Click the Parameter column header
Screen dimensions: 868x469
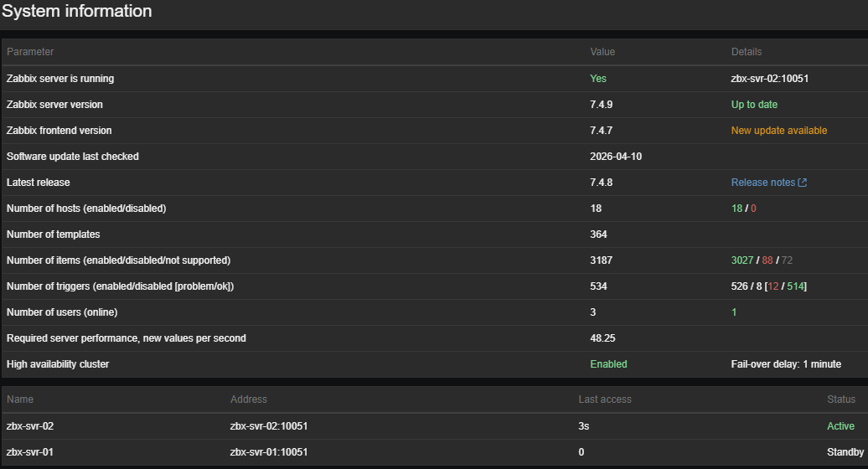(30, 52)
